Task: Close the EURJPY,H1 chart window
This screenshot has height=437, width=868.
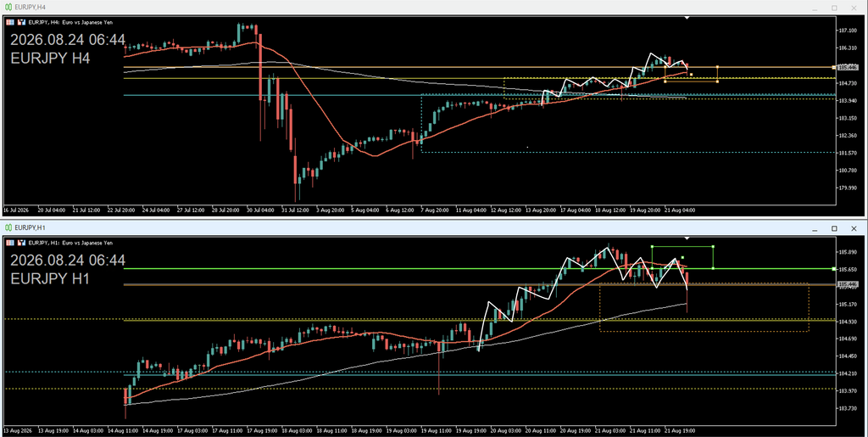Action: click(x=854, y=228)
